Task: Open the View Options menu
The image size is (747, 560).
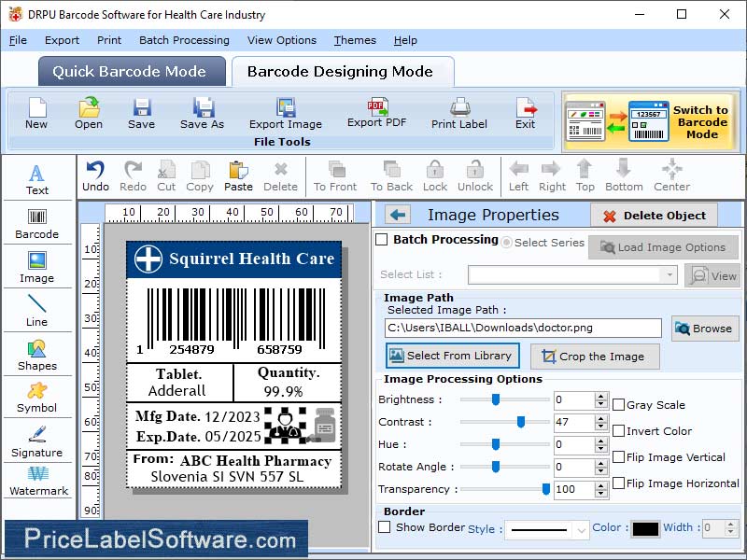Action: [282, 40]
